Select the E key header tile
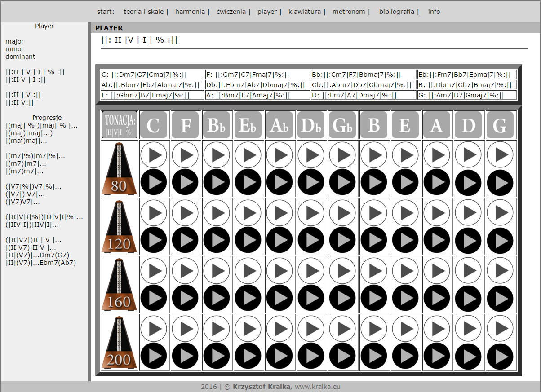 pos(405,125)
